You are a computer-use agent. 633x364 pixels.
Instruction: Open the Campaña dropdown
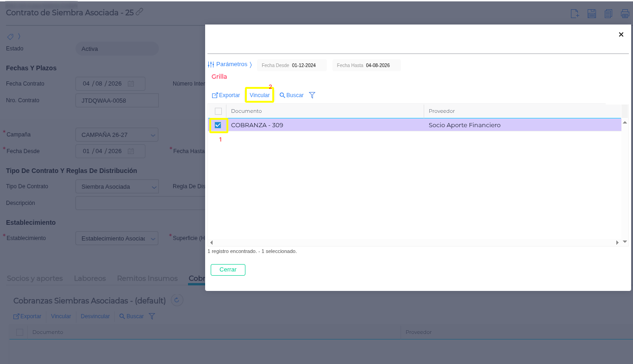click(117, 135)
